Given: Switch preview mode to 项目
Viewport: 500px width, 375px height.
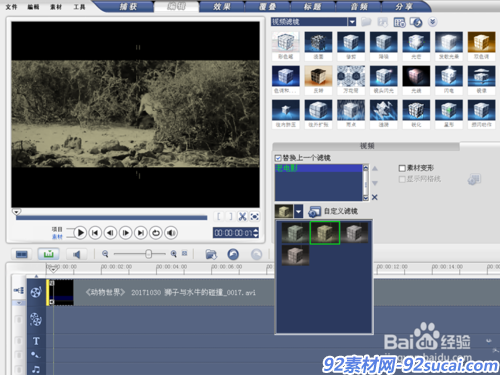Looking at the screenshot, I should click(x=57, y=229).
